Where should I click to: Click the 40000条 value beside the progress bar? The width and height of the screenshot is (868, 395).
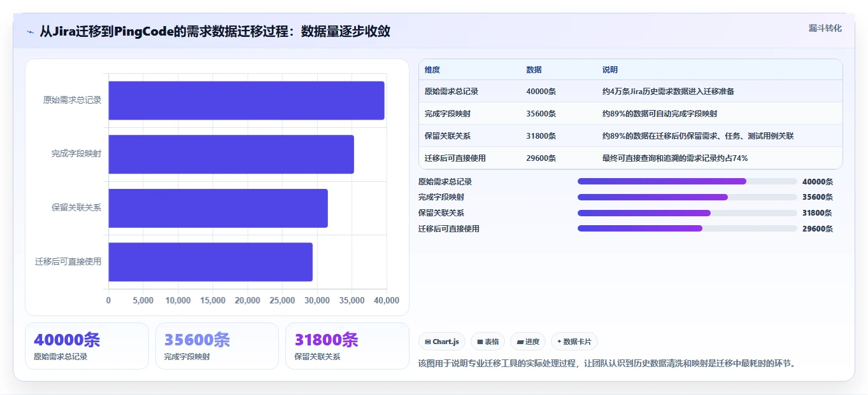pos(818,182)
